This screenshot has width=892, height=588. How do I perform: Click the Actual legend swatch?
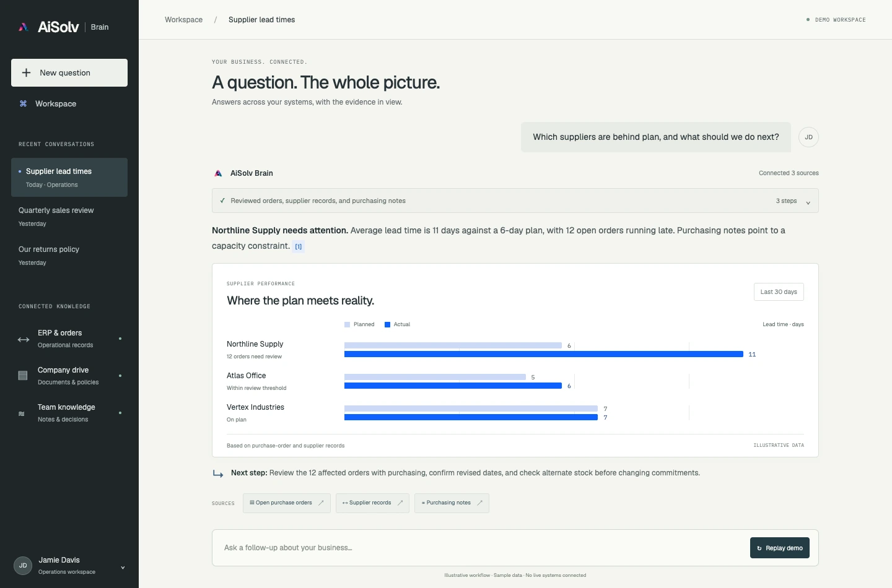tap(388, 324)
